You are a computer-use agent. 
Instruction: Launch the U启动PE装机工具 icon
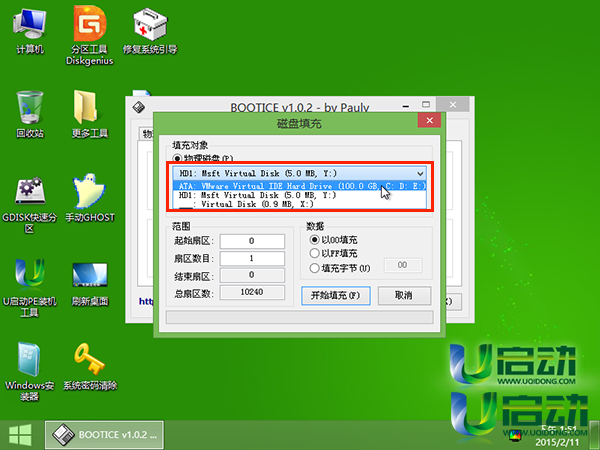point(29,288)
